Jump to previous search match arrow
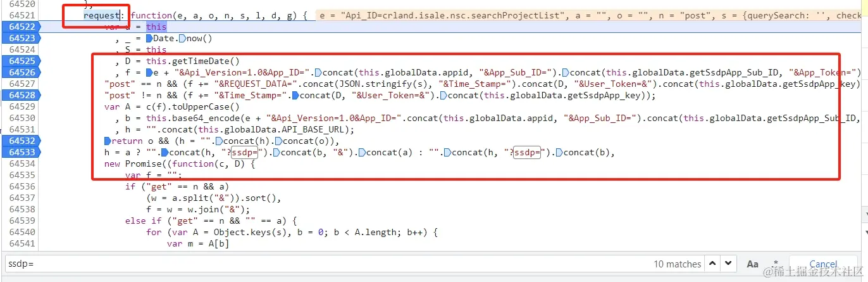 [x=713, y=264]
